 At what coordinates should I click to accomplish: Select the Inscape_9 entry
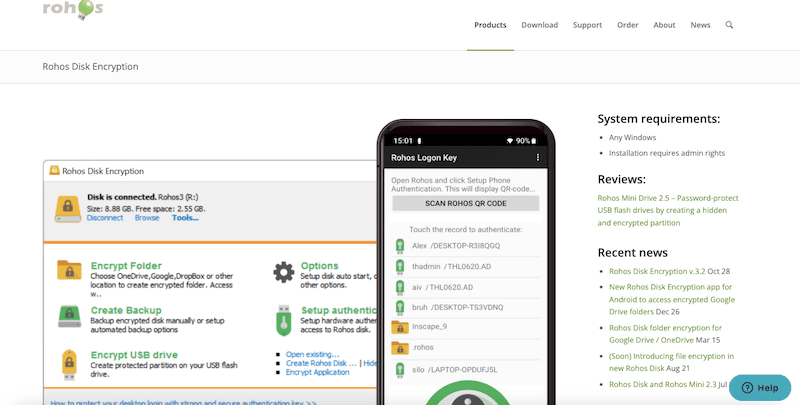coord(465,327)
